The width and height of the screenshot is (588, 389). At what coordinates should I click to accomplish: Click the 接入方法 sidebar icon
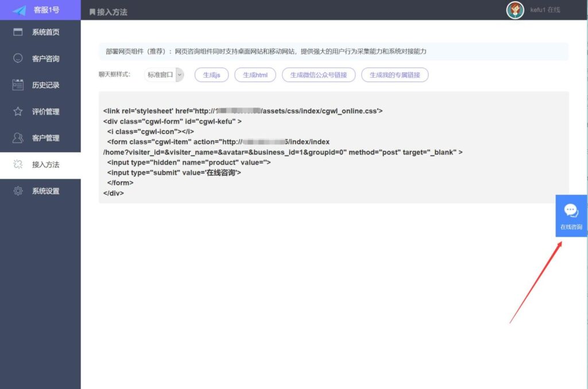17,164
